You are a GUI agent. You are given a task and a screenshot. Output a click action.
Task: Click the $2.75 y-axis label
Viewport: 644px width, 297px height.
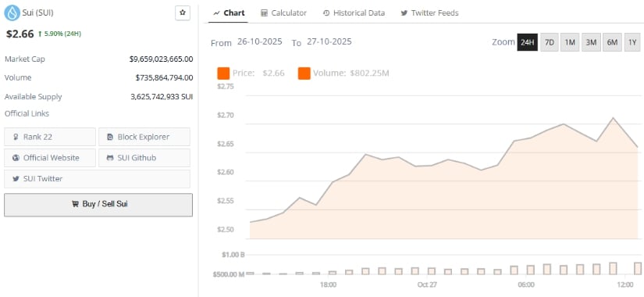[226, 87]
